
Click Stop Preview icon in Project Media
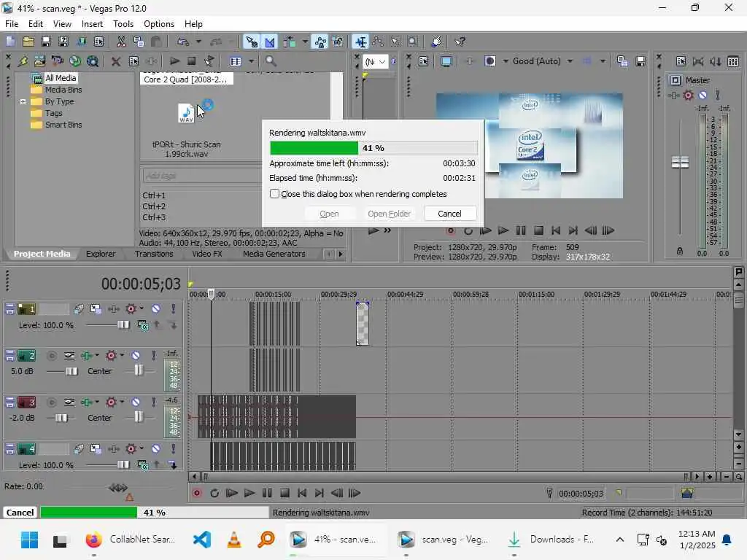pyautogui.click(x=192, y=61)
